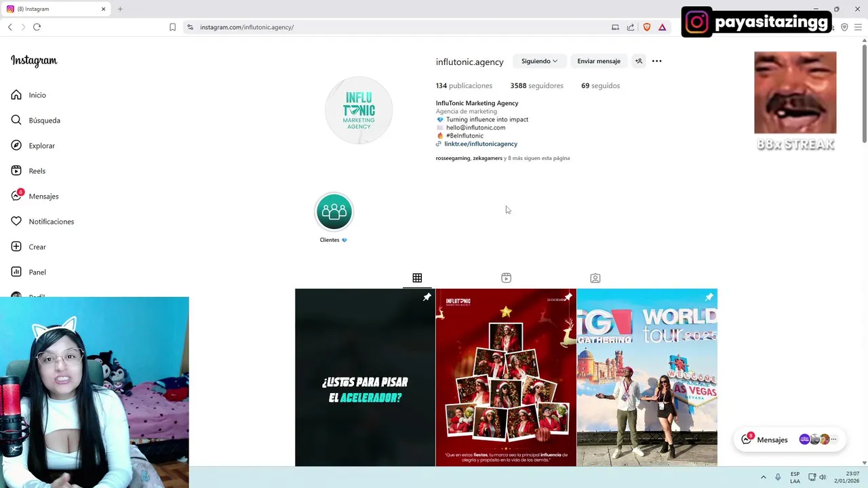Click the InfluTonic Marketing Agency name

(x=477, y=103)
